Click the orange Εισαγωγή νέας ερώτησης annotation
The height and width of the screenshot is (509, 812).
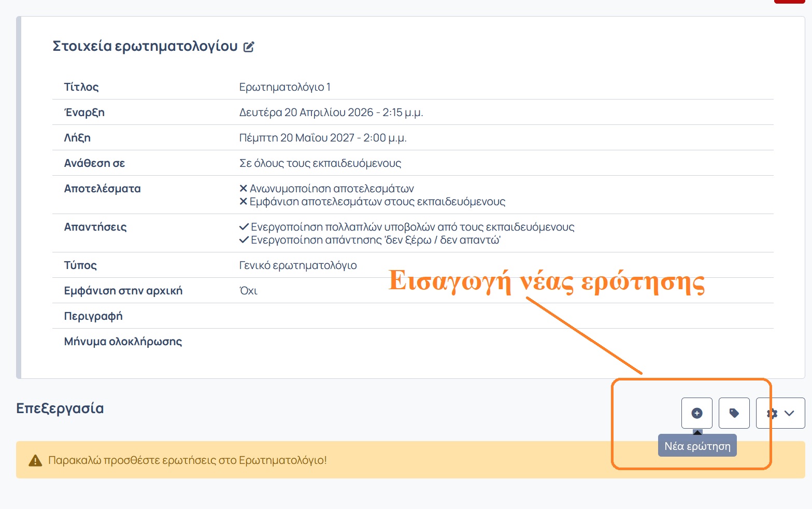click(x=546, y=281)
